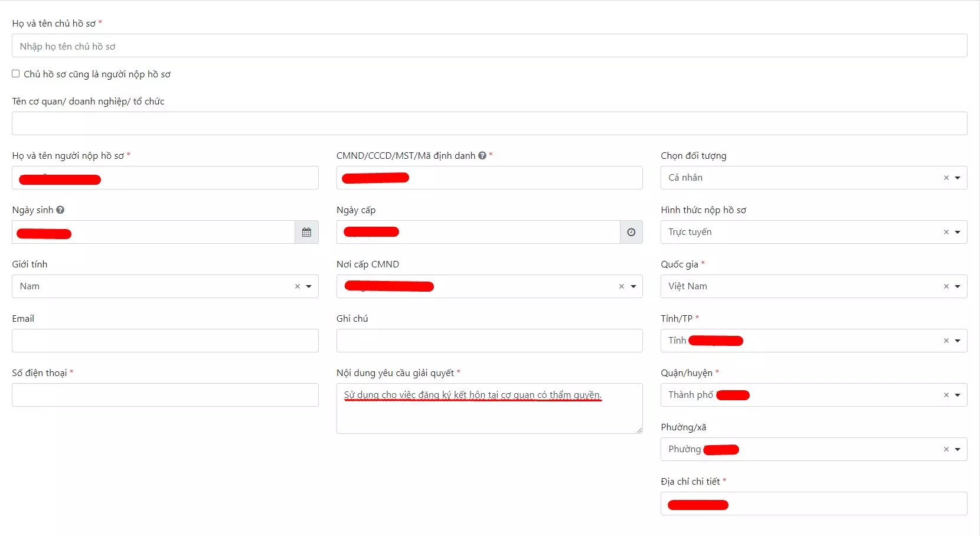Clear the Tỉnh/TP selection with x
980x536 pixels.
tap(946, 341)
